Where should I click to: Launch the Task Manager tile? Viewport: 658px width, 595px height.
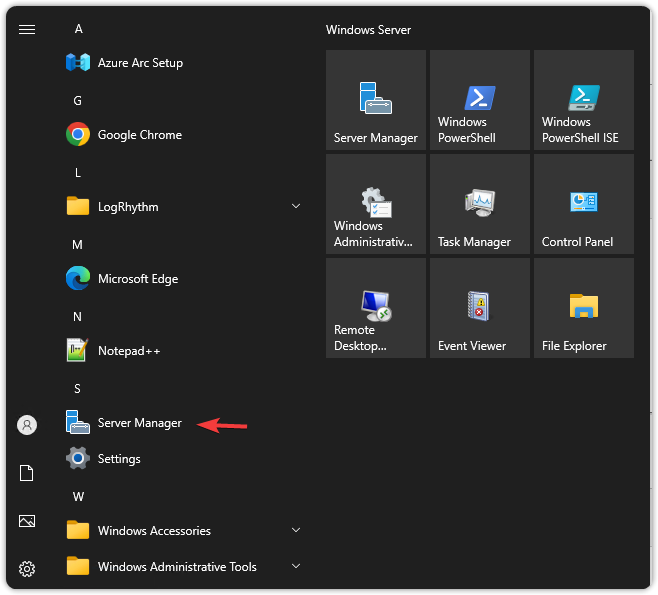pos(480,204)
